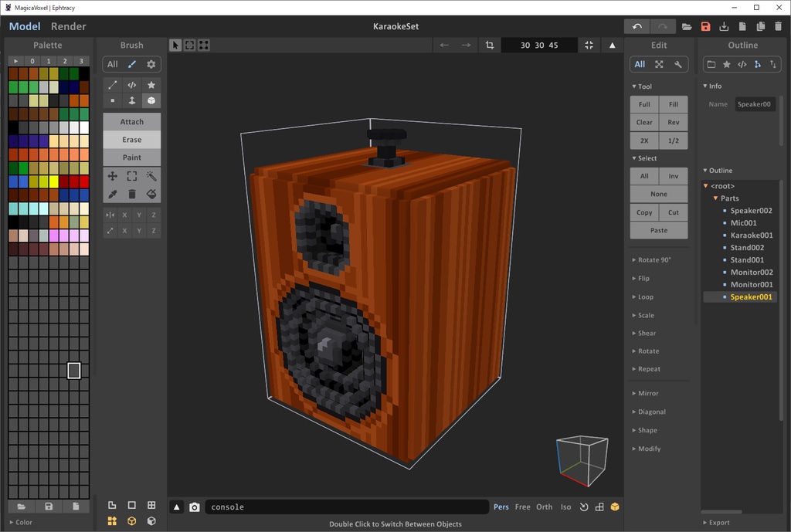Select All tab in Edit panel

[640, 64]
